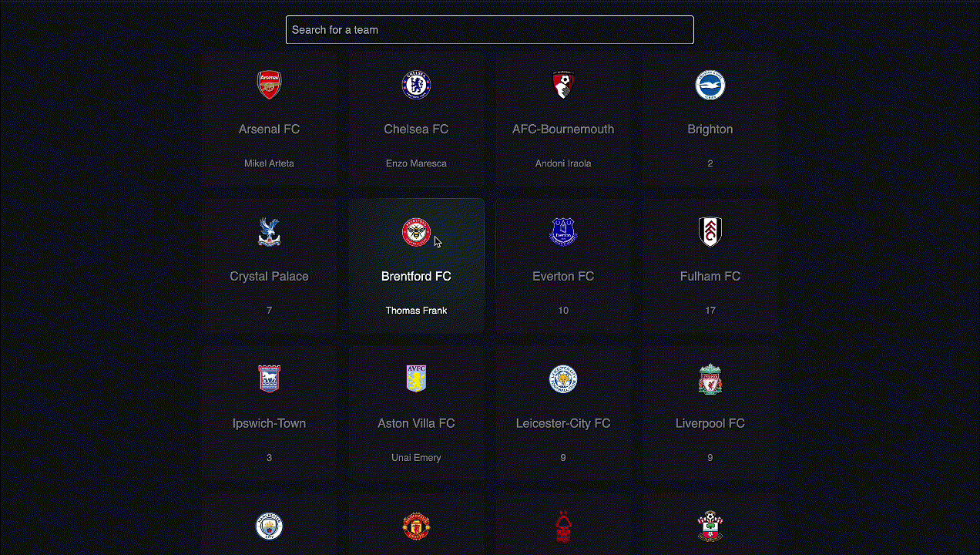Click the Ipswich-Town crest icon

[269, 379]
